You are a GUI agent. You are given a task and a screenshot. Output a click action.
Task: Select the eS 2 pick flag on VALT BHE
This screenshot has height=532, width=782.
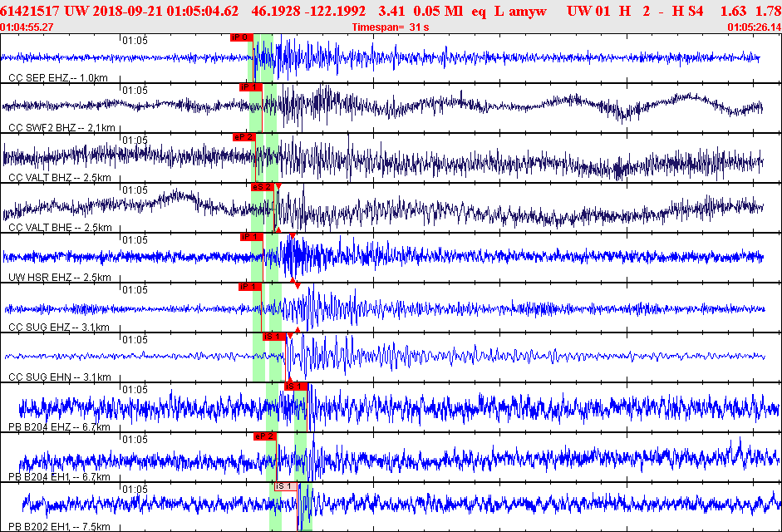coord(263,187)
